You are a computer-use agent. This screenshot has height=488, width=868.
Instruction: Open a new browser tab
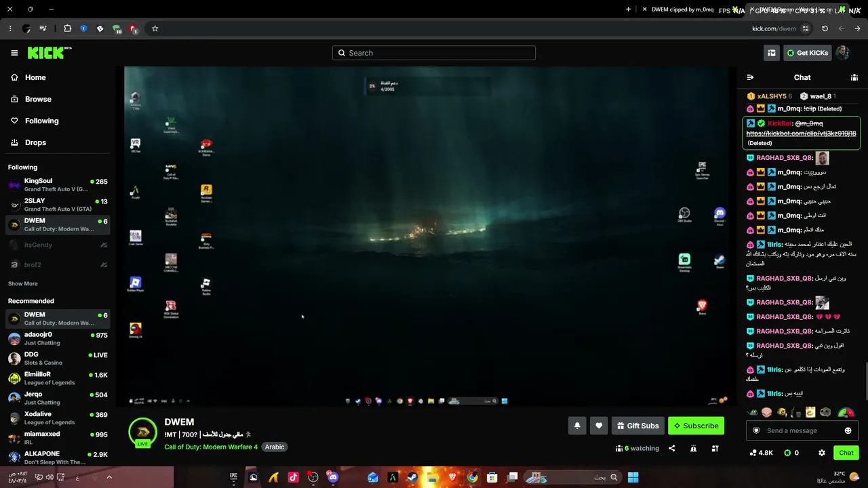point(628,9)
